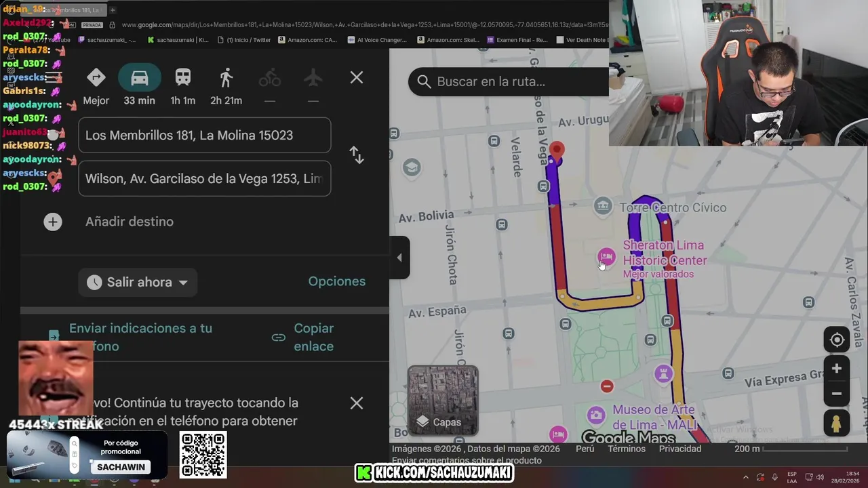Click the 'Perú' footer link

click(x=585, y=449)
